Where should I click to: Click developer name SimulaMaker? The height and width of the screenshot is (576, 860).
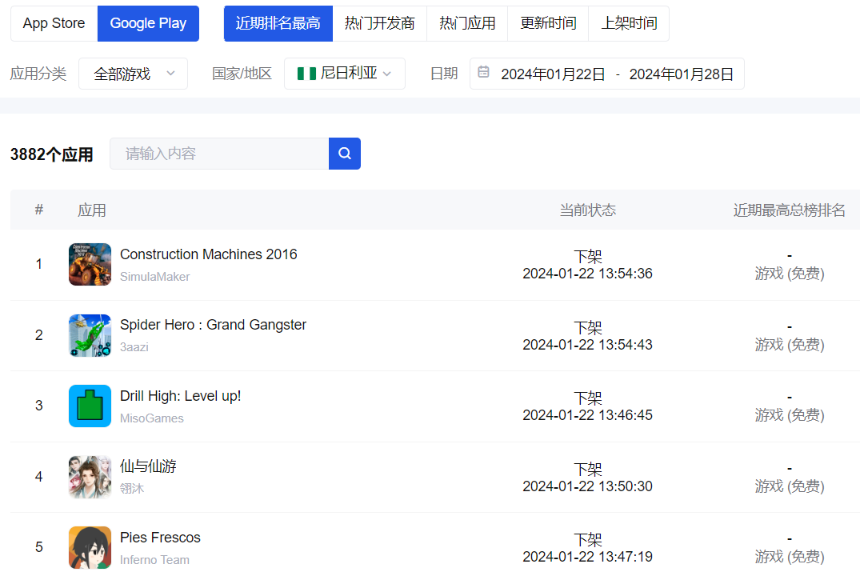tap(155, 276)
